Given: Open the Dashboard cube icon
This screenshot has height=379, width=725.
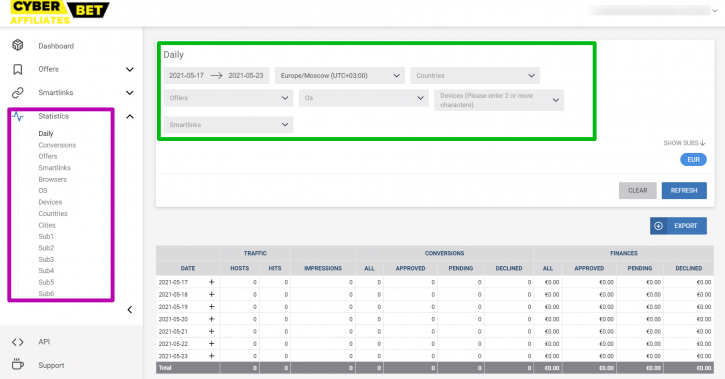Looking at the screenshot, I should coord(18,45).
